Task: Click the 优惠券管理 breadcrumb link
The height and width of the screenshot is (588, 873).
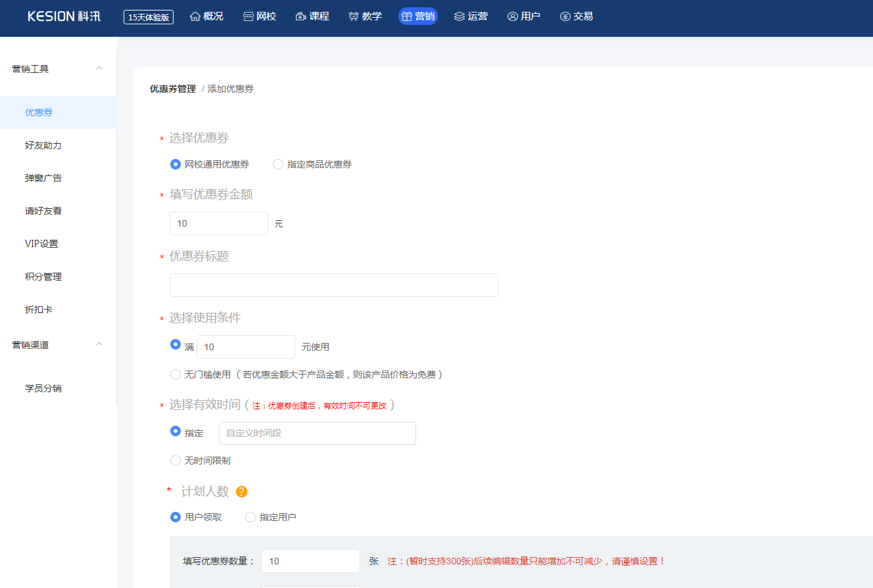Action: pos(173,89)
